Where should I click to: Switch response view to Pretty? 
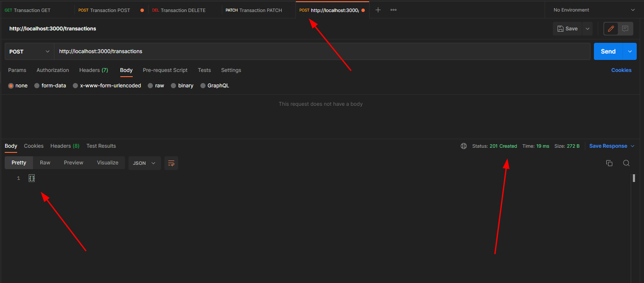click(x=19, y=163)
